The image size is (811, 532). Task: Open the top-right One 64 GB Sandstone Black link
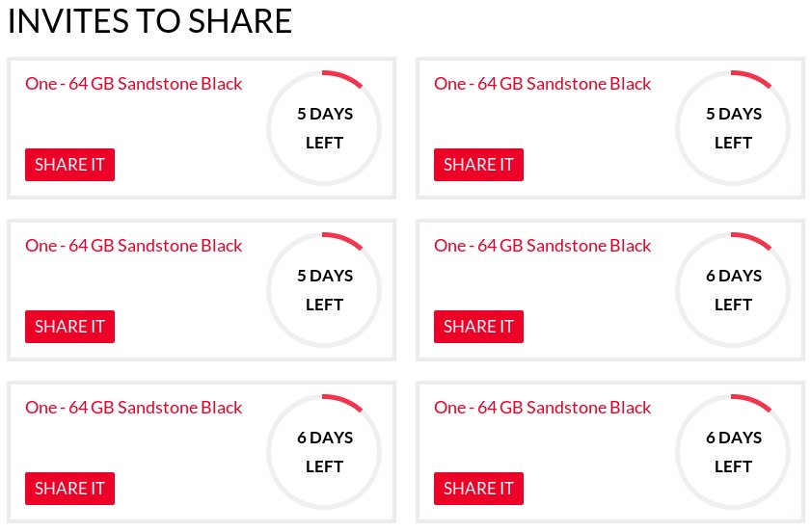[x=542, y=84]
